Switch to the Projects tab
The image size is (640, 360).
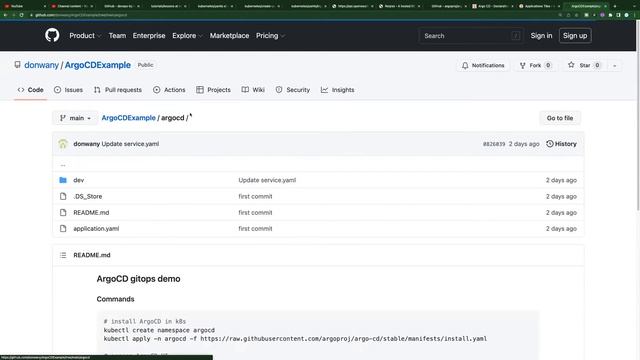[x=213, y=90]
